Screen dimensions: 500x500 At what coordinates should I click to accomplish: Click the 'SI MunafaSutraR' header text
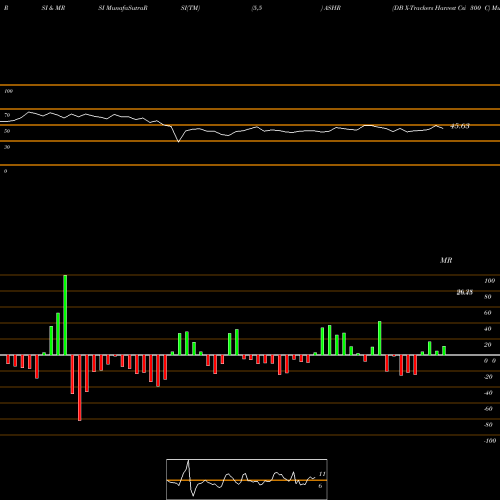(x=123, y=8)
